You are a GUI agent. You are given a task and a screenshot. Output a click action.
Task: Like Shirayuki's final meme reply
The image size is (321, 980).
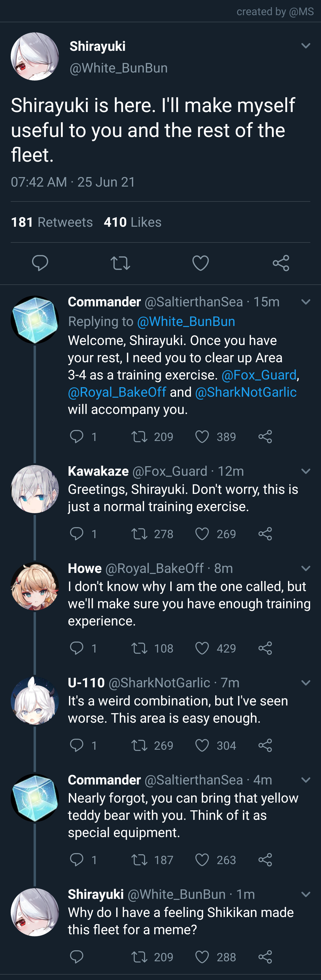[x=202, y=957]
